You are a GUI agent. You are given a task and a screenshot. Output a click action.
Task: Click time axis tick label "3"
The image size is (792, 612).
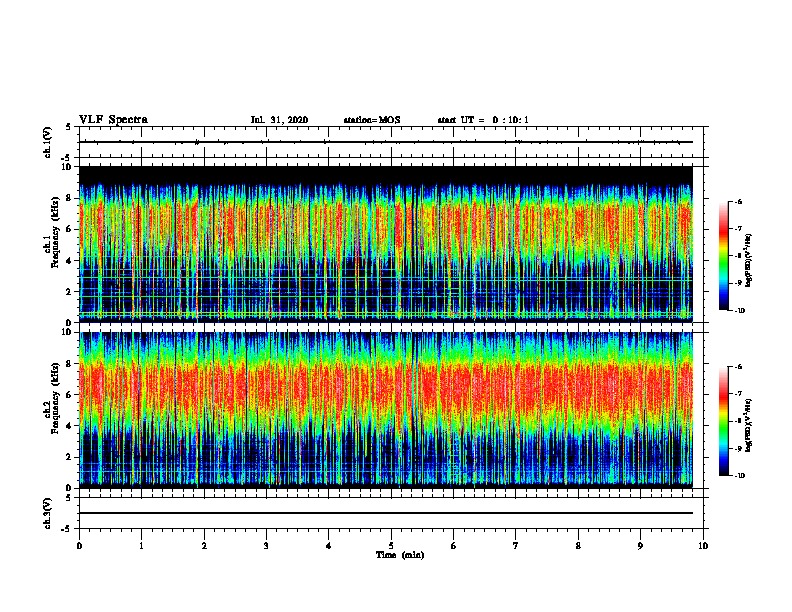[266, 546]
